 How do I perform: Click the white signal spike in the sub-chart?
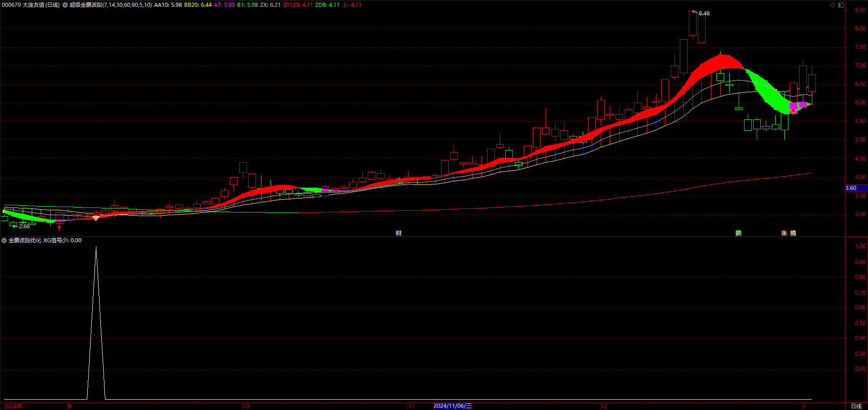(96, 323)
